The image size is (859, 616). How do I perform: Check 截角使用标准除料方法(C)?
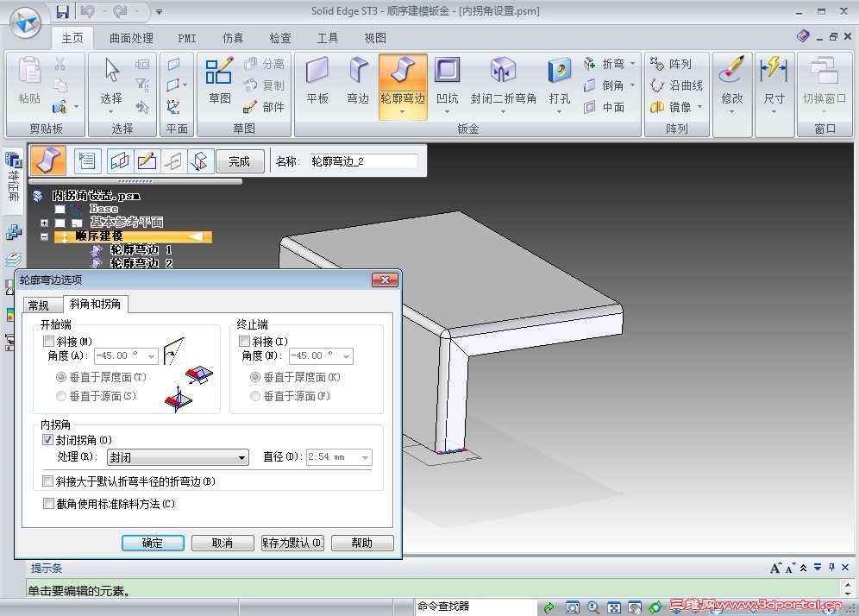(x=48, y=504)
